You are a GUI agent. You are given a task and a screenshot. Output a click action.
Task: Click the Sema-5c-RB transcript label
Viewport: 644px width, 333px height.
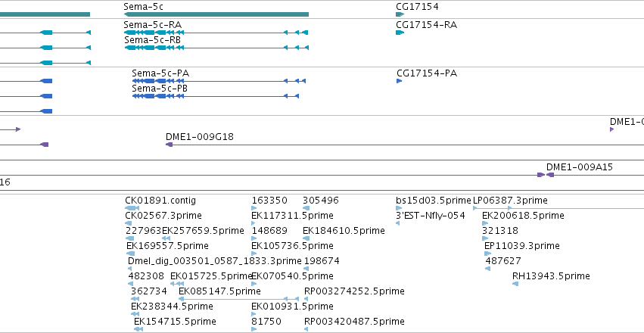click(x=152, y=40)
